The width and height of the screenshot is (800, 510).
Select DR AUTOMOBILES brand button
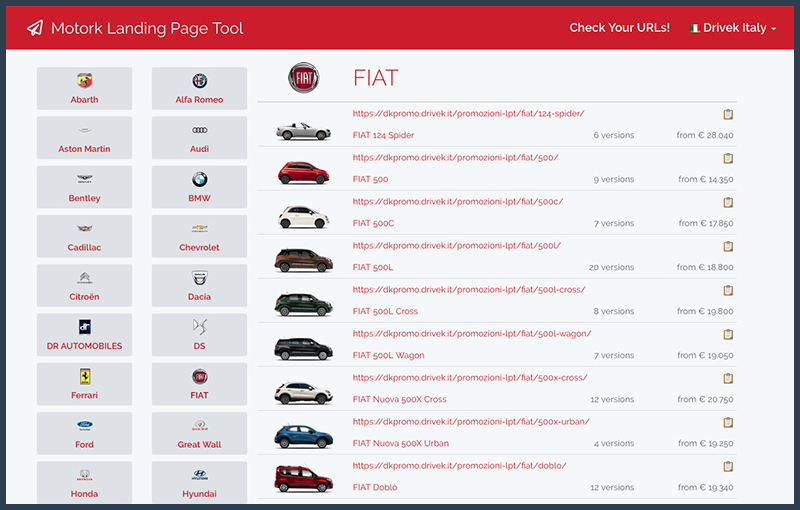coord(84,335)
